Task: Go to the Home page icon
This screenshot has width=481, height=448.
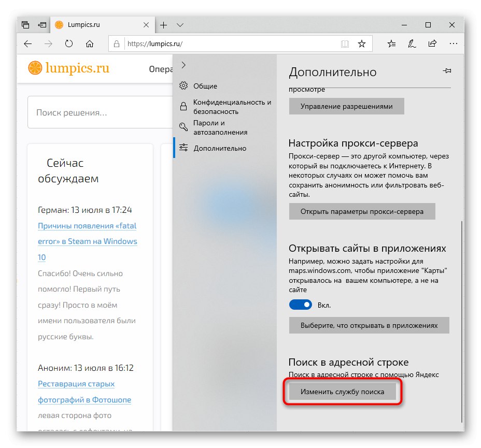Action: point(90,44)
